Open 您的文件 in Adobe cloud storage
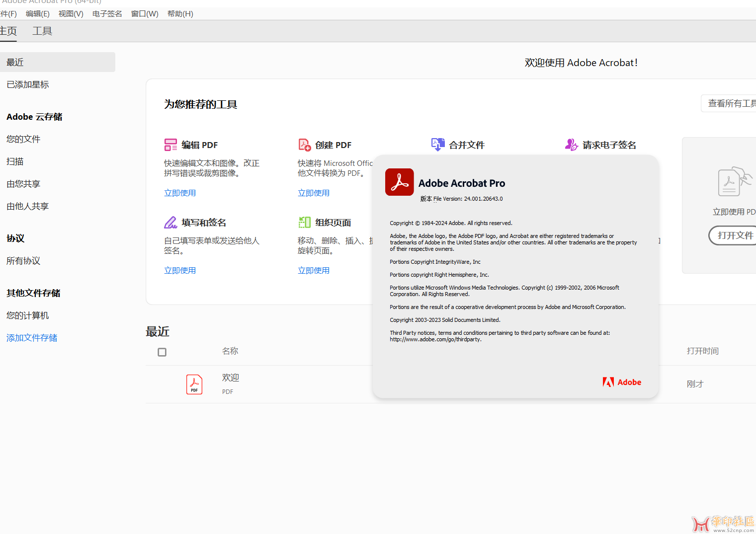Screen dimensions: 756x534 (23, 139)
